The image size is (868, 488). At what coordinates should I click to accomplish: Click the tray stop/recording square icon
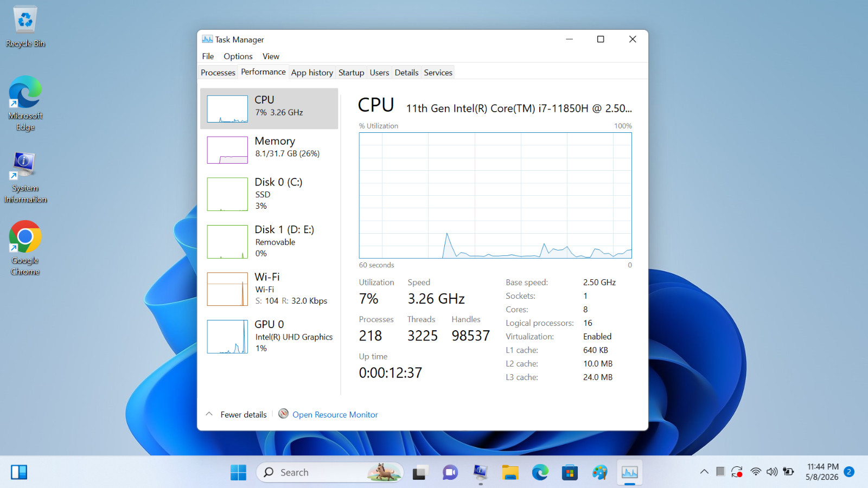720,472
